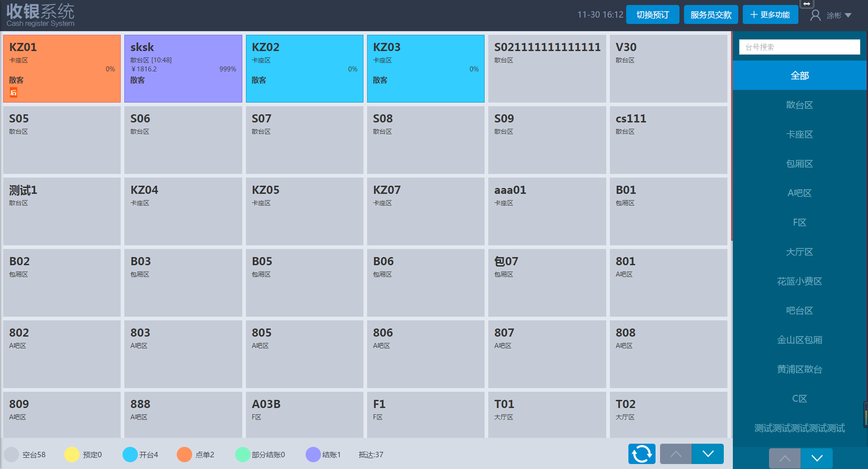The width and height of the screenshot is (868, 469).
Task: Click the window resize arrows icon at top
Action: pos(807,4)
